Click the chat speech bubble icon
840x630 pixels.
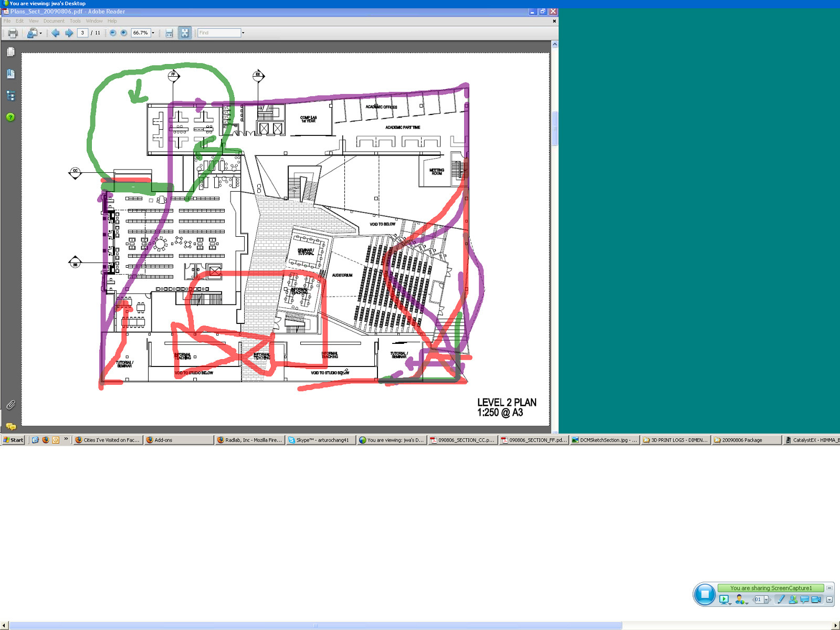[x=804, y=600]
